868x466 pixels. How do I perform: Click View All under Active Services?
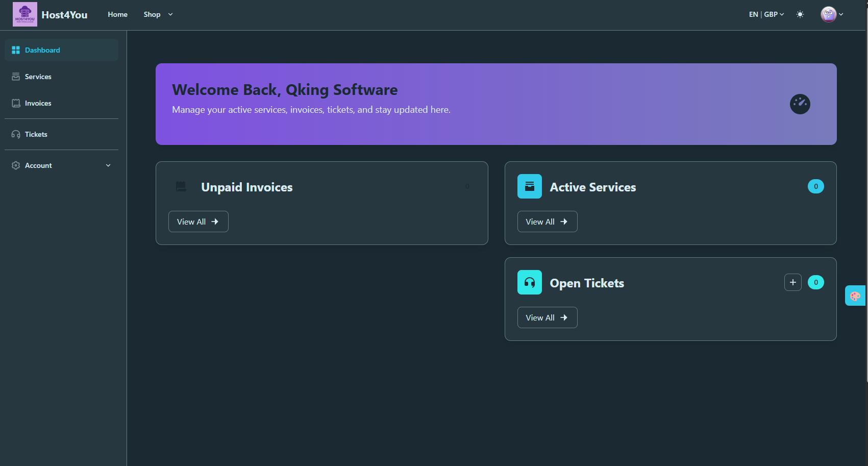(547, 222)
